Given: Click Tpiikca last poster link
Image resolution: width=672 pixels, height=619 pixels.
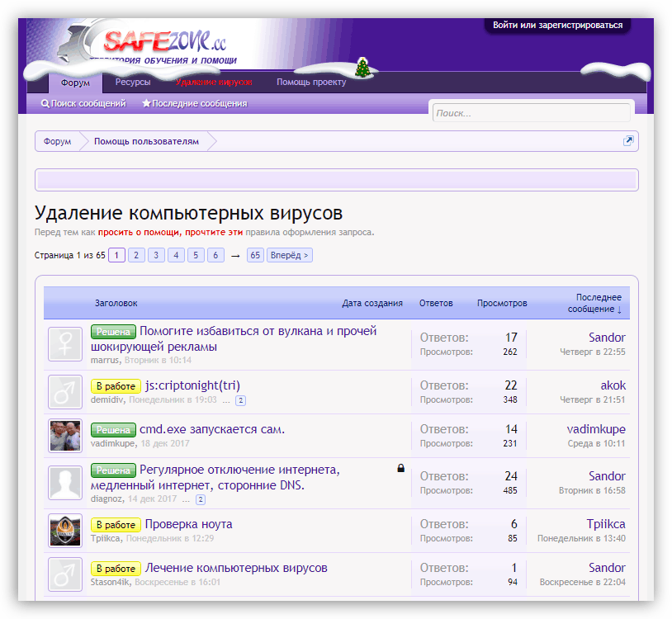Looking at the screenshot, I should (606, 524).
